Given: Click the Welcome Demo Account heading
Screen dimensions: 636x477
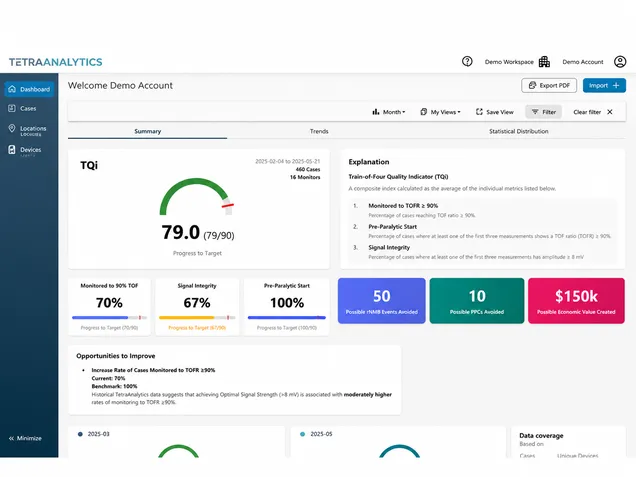Looking at the screenshot, I should (120, 86).
